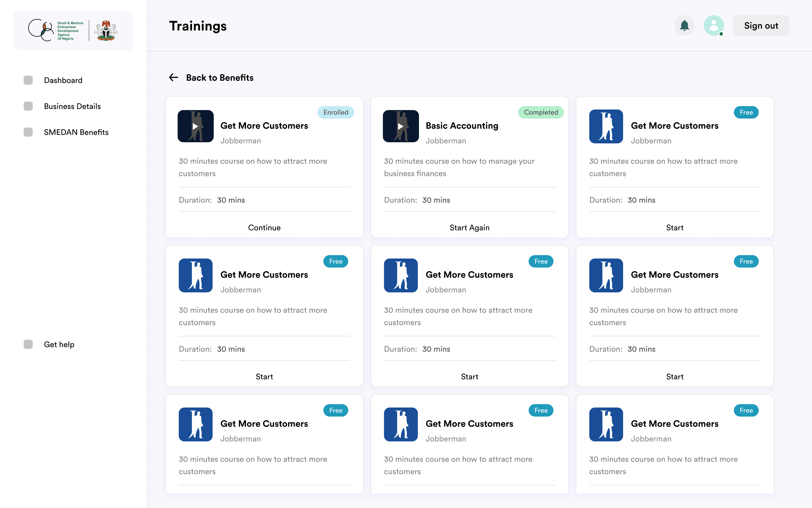Click Start on the top-row Free course card
This screenshot has width=812, height=508.
(x=675, y=227)
